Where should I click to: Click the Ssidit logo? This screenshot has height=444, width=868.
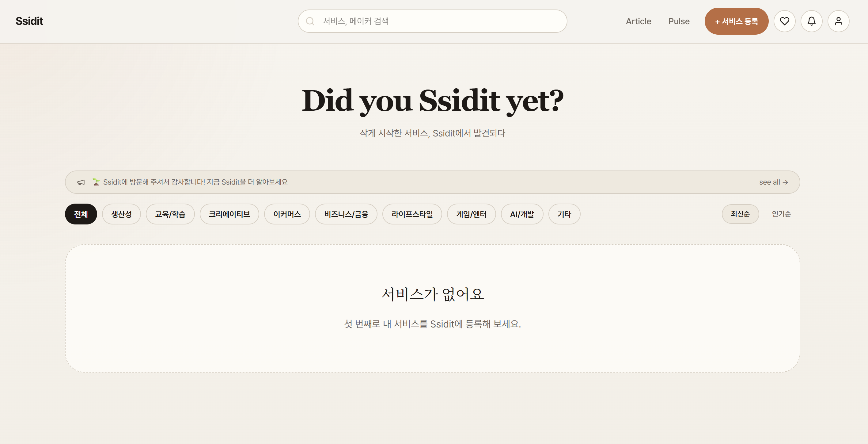click(x=29, y=21)
